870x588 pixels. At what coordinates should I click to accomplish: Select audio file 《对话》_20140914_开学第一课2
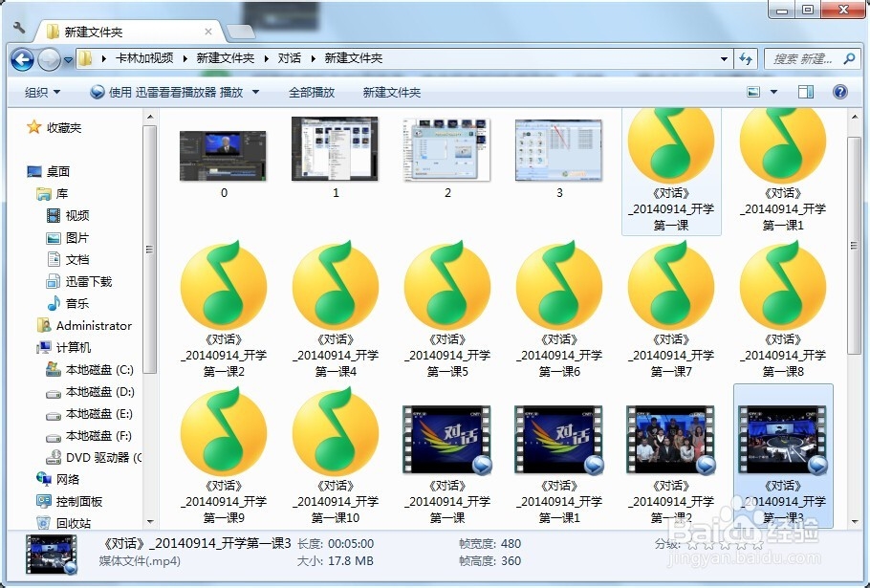[x=224, y=309]
